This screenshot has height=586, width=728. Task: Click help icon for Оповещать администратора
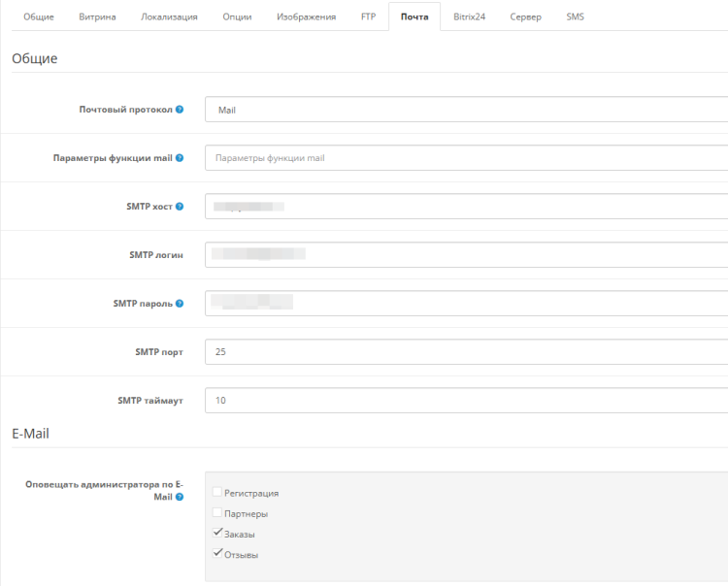tap(180, 497)
